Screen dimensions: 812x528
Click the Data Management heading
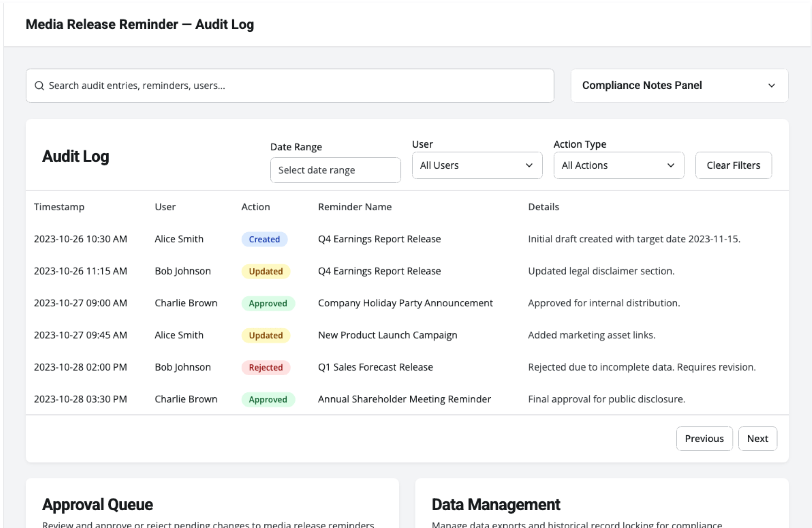pyautogui.click(x=496, y=505)
